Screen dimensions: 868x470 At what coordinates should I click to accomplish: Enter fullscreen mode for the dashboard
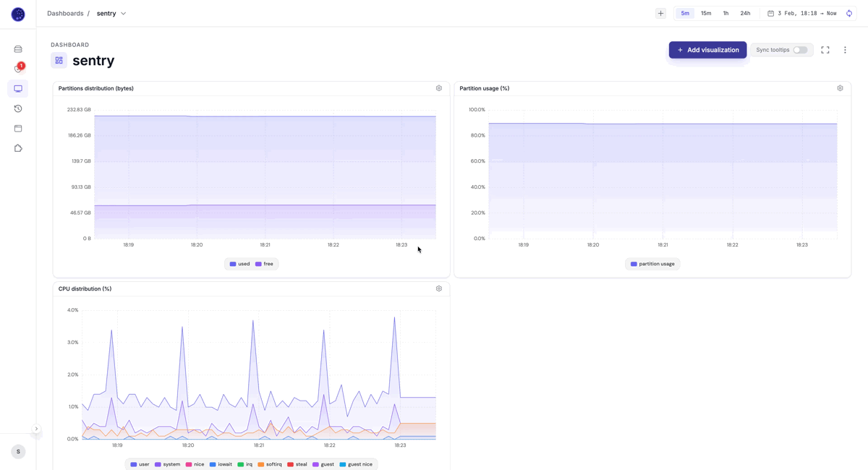pos(825,50)
